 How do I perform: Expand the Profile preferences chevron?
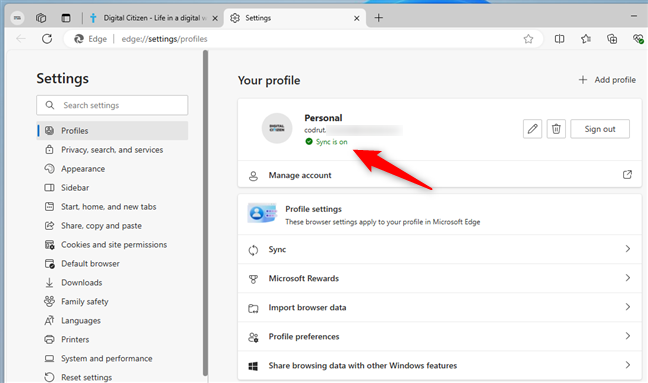pyautogui.click(x=627, y=336)
